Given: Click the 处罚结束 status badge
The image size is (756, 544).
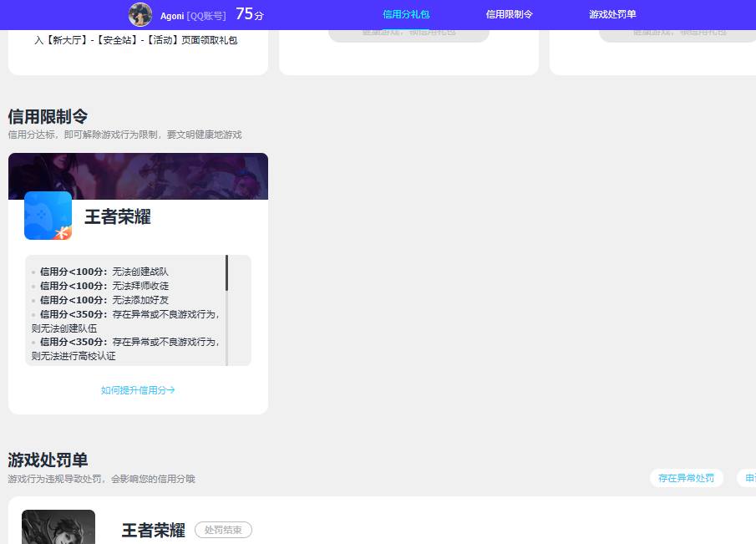Looking at the screenshot, I should [223, 530].
